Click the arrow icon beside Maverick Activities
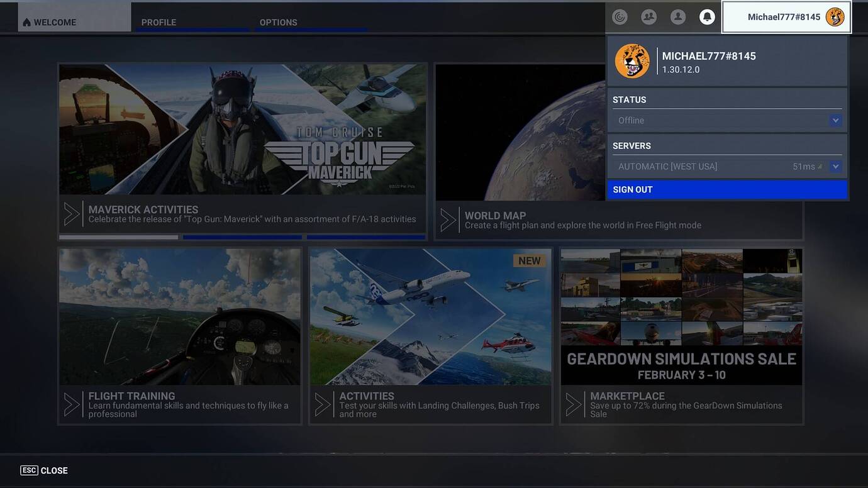 click(72, 214)
